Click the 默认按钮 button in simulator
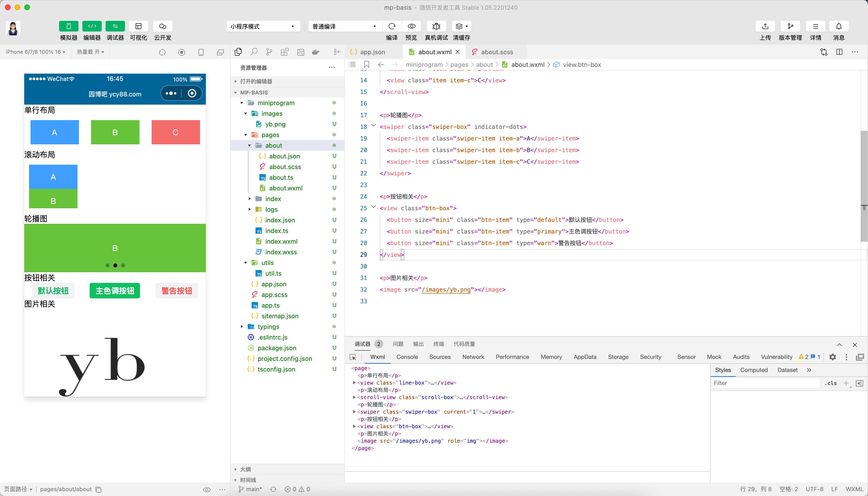Viewport: 868px width, 496px height. [53, 291]
